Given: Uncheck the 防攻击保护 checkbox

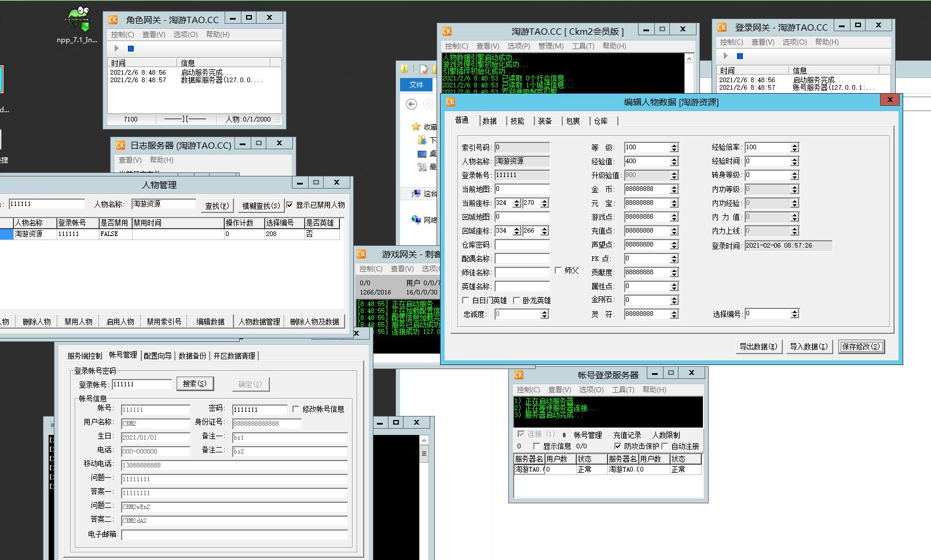Looking at the screenshot, I should tap(617, 446).
